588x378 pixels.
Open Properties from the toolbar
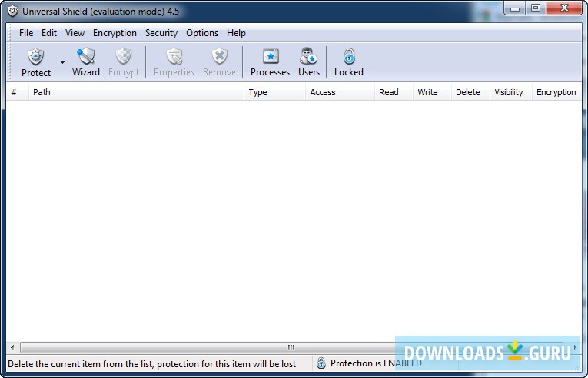[174, 62]
